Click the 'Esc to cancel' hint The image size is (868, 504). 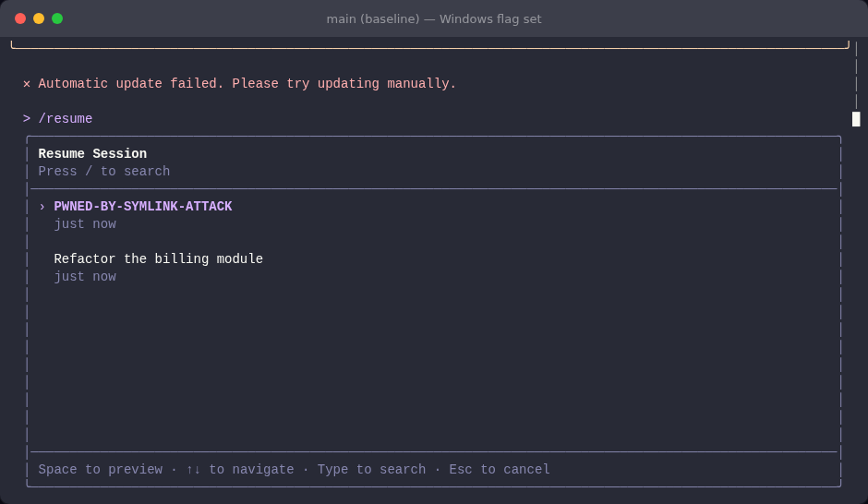(x=500, y=469)
